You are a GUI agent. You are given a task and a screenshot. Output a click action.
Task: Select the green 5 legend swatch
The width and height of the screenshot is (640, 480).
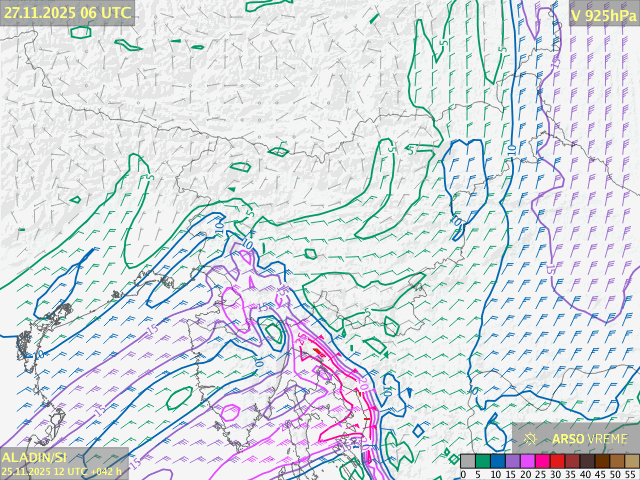(481, 460)
